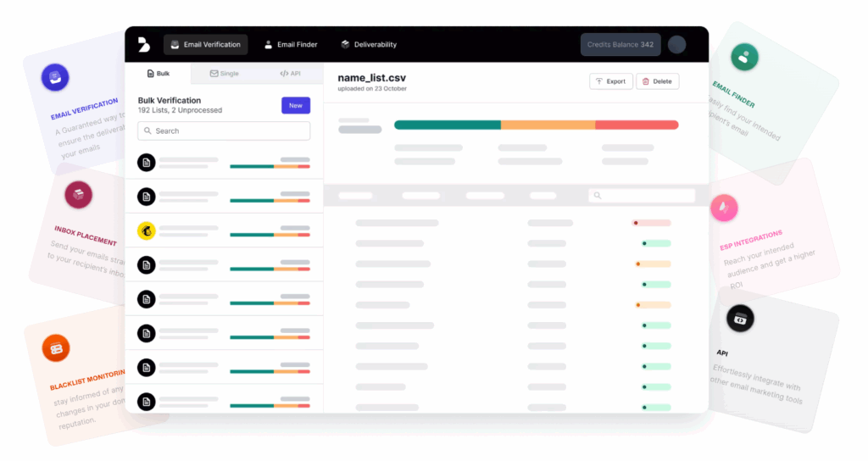Open the Email Finder nav item

(290, 45)
